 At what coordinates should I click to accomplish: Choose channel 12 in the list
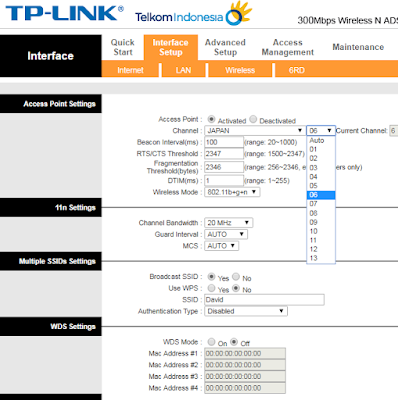[x=321, y=249]
